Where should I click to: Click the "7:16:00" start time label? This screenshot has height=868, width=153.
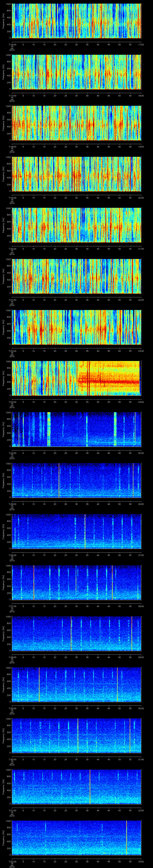point(12,44)
